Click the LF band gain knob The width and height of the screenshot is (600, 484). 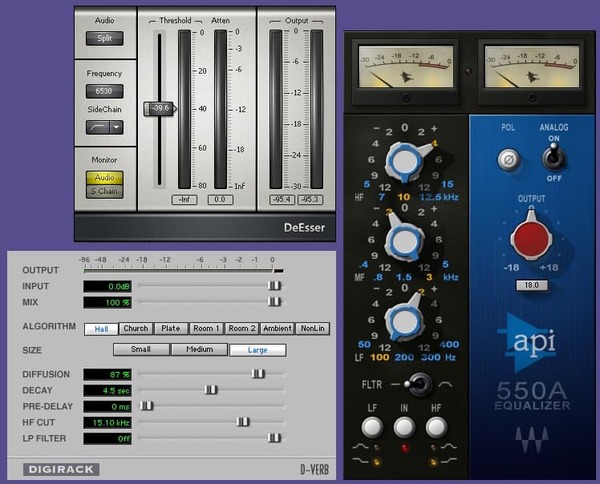(x=405, y=321)
